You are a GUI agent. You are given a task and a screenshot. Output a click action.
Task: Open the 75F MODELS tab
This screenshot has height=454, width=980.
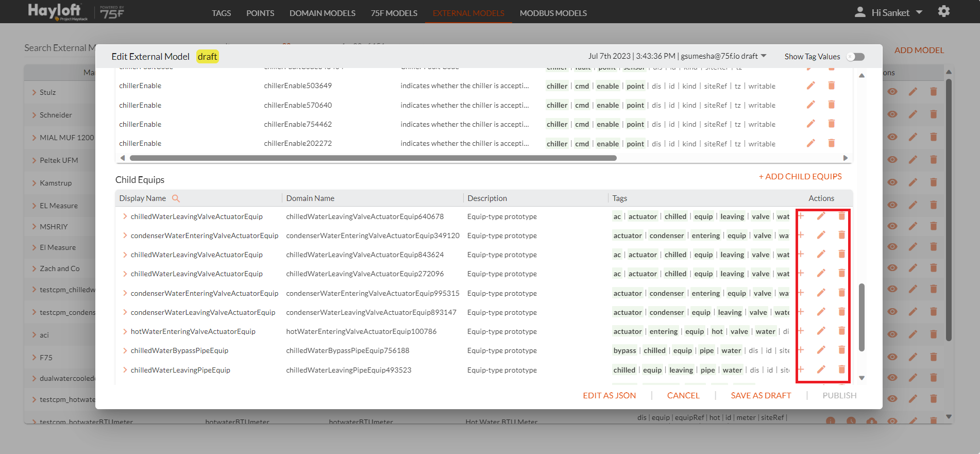(x=394, y=13)
